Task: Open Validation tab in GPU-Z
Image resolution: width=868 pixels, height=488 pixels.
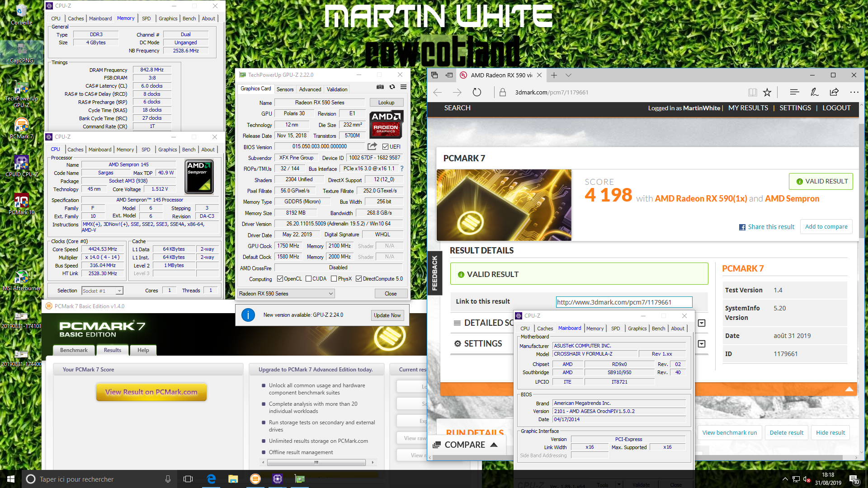Action: [x=337, y=89]
